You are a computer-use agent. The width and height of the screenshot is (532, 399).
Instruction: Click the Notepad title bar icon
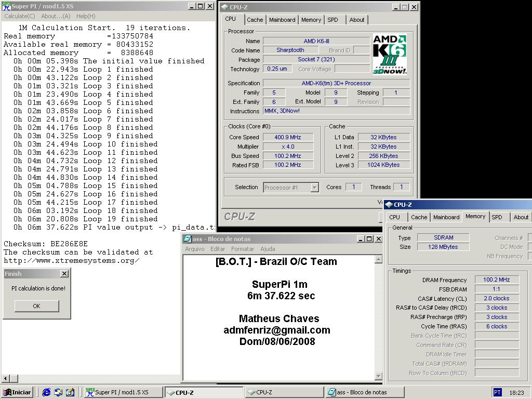click(187, 239)
